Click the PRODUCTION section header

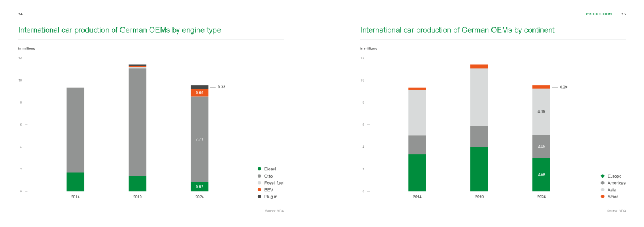tap(599, 14)
